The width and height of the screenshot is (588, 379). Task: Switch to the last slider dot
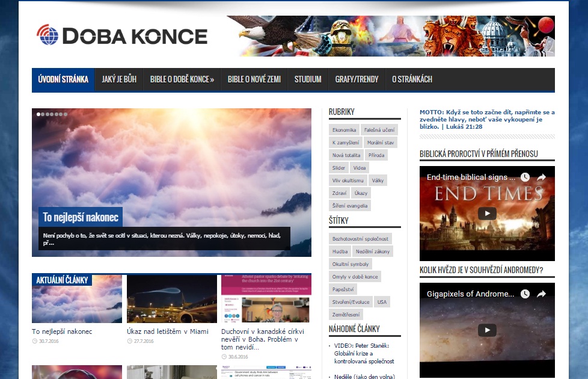point(66,114)
